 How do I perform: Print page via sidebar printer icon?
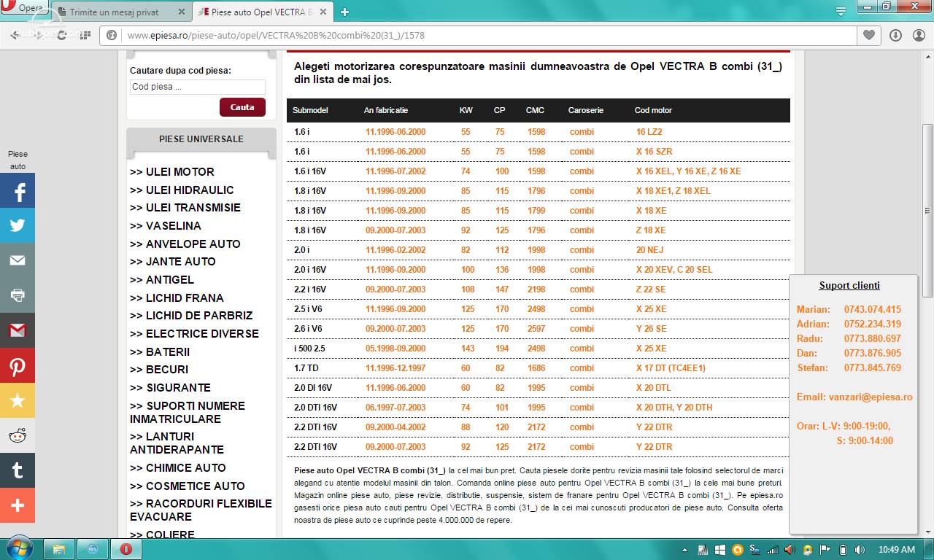click(x=18, y=295)
